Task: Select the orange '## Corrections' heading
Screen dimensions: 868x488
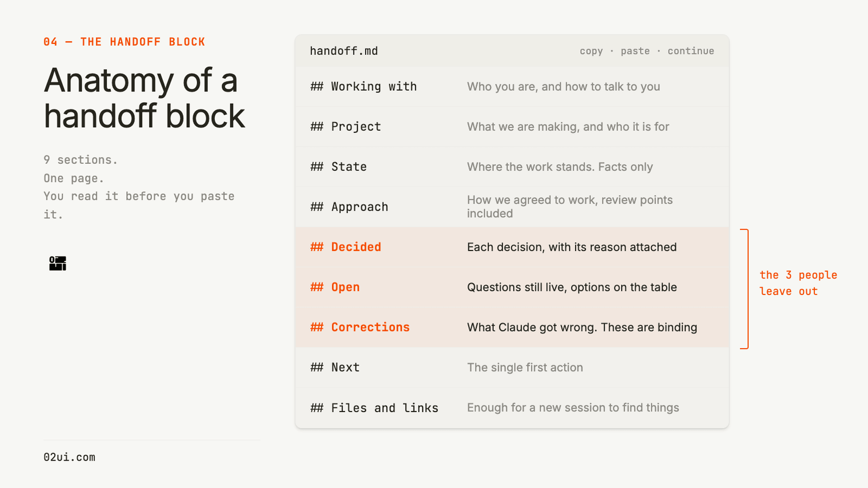Action: click(x=360, y=327)
